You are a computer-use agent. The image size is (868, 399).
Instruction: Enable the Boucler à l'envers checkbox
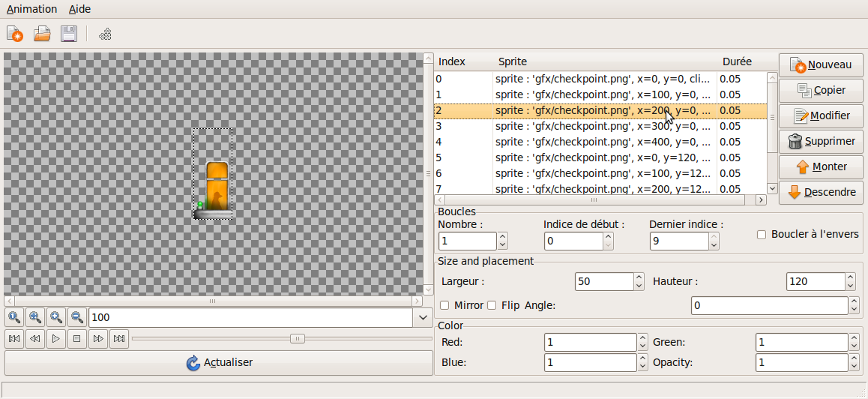(762, 235)
